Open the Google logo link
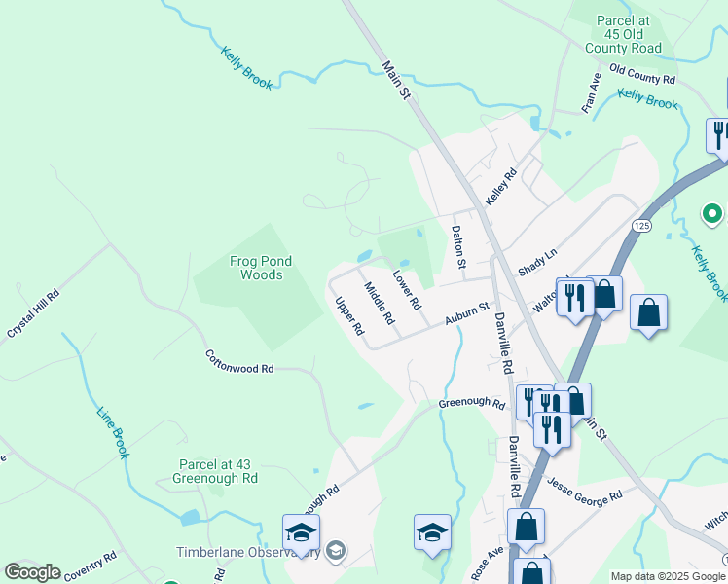The image size is (728, 584). point(33,572)
